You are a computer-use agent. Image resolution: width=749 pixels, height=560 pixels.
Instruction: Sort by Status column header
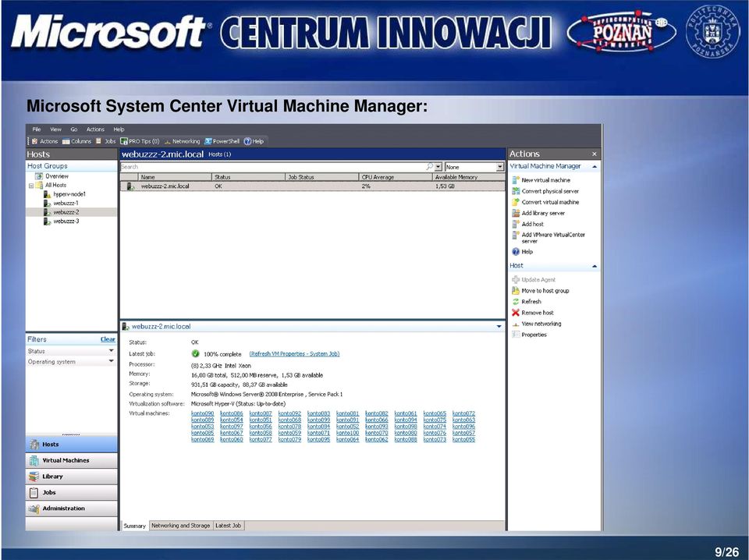coord(248,177)
